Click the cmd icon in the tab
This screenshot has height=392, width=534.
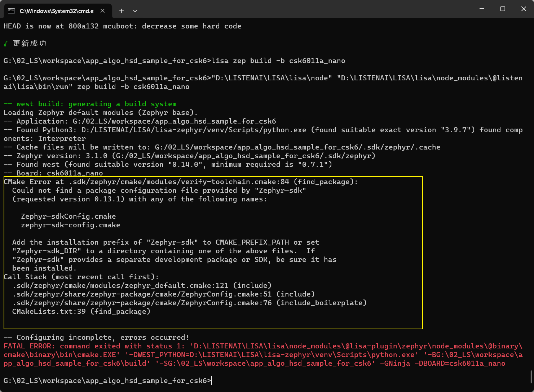pyautogui.click(x=12, y=11)
